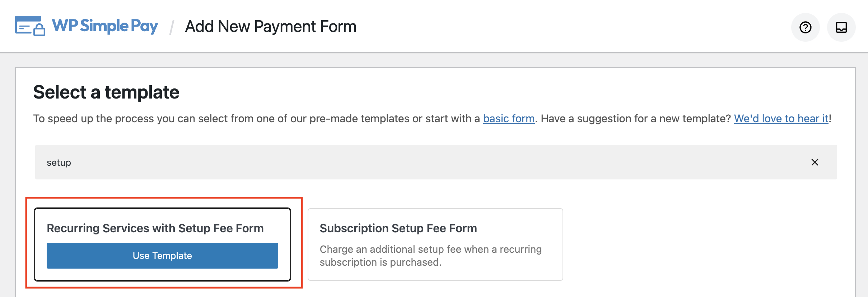
Task: Click empty space right of the Subscription card
Action: coord(704,245)
